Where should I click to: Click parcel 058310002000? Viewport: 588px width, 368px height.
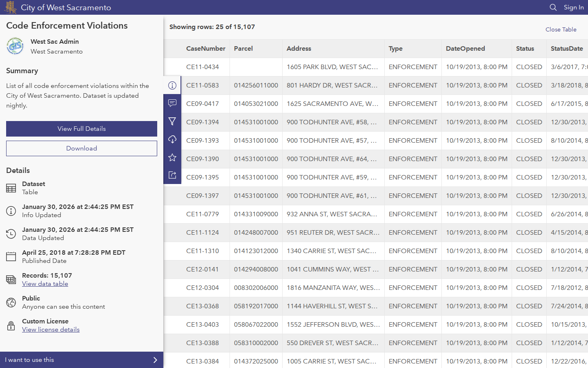[x=256, y=343]
